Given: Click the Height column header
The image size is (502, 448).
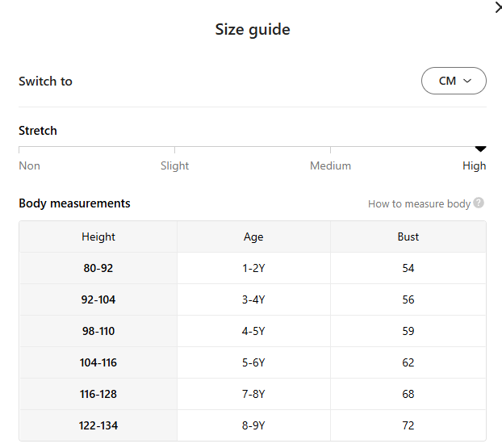Looking at the screenshot, I should (98, 237).
